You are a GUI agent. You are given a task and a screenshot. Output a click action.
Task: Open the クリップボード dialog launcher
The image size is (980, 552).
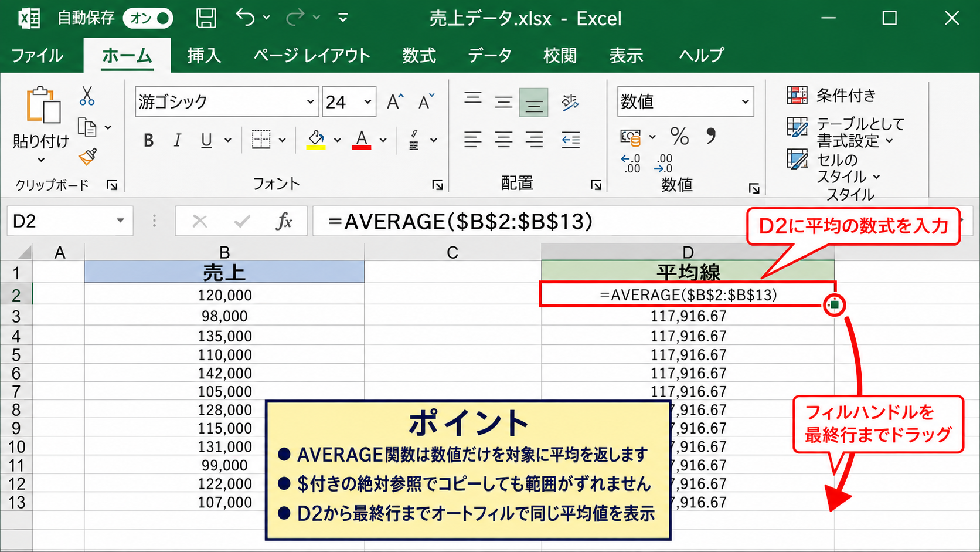tap(112, 185)
